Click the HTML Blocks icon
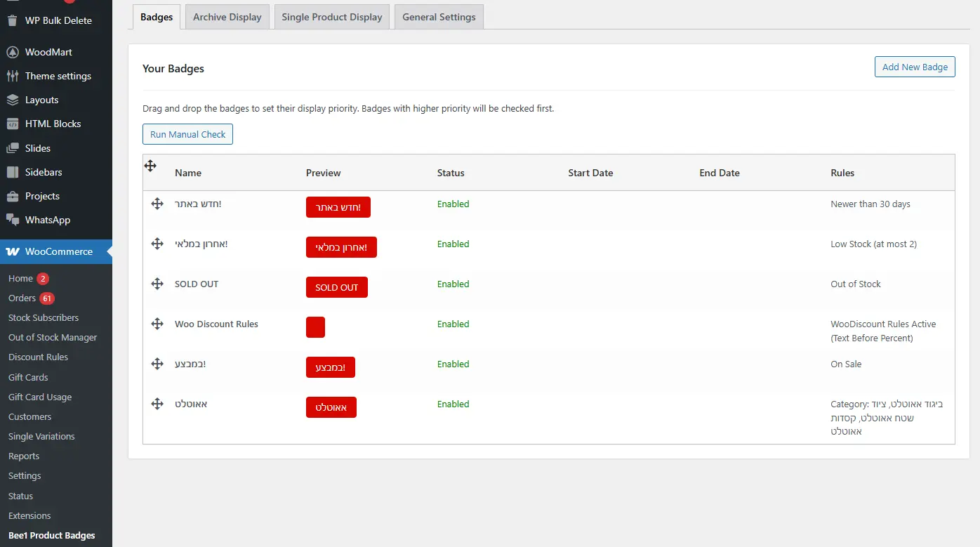 (13, 124)
